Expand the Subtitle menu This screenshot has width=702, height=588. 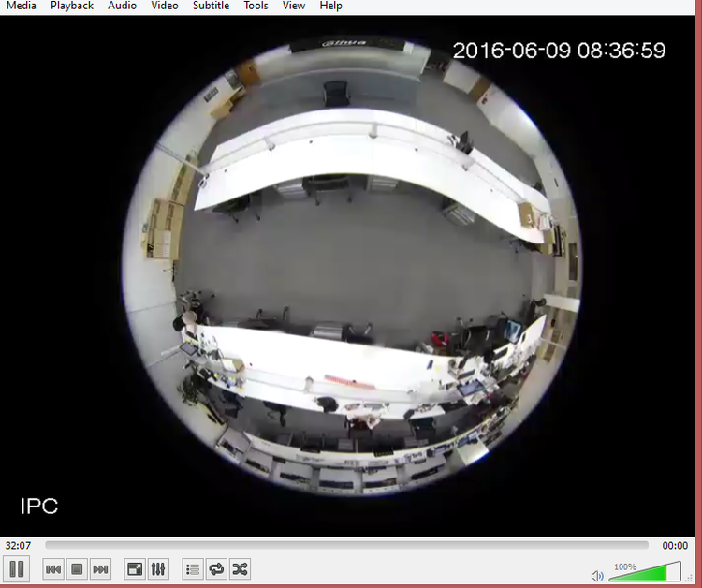click(x=211, y=6)
